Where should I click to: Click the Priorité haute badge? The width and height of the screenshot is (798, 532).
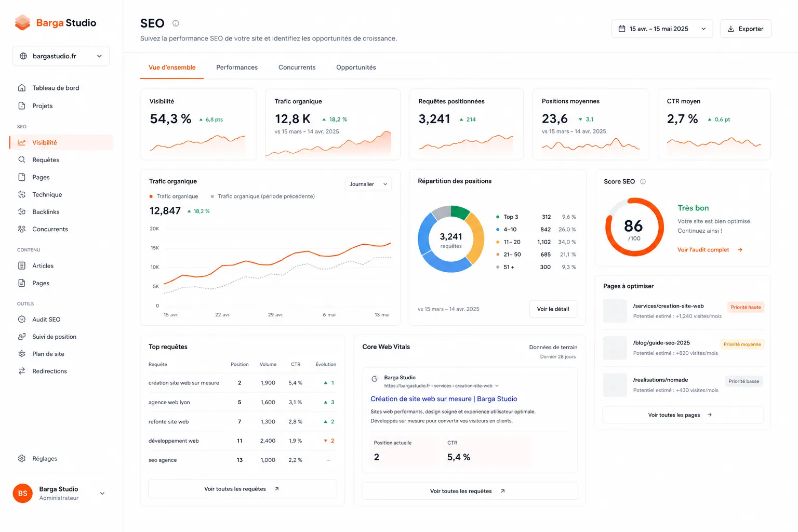pyautogui.click(x=746, y=307)
